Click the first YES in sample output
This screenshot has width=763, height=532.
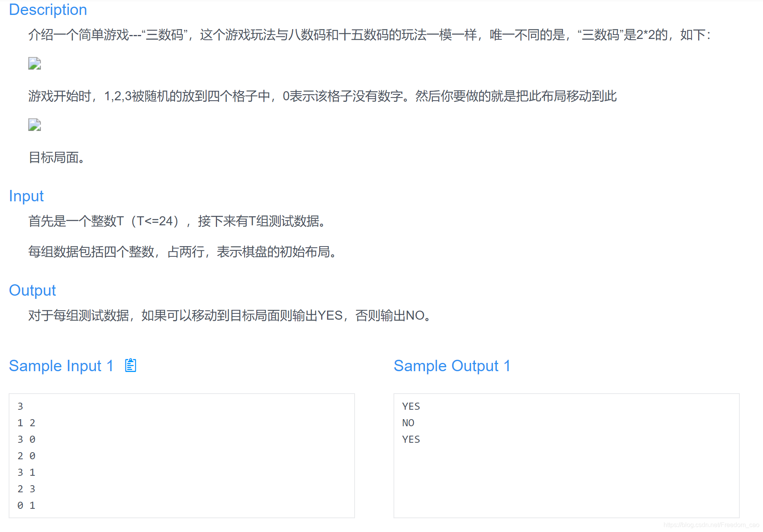411,406
